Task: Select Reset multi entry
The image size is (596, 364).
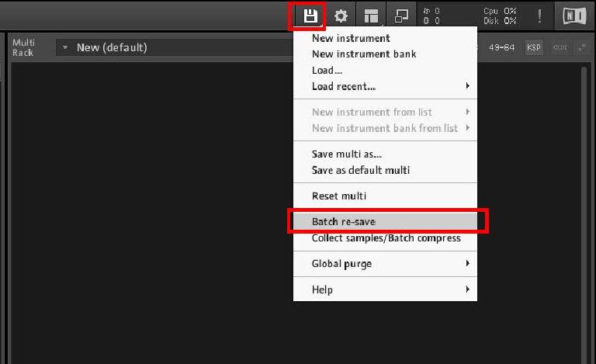Action: (385, 196)
